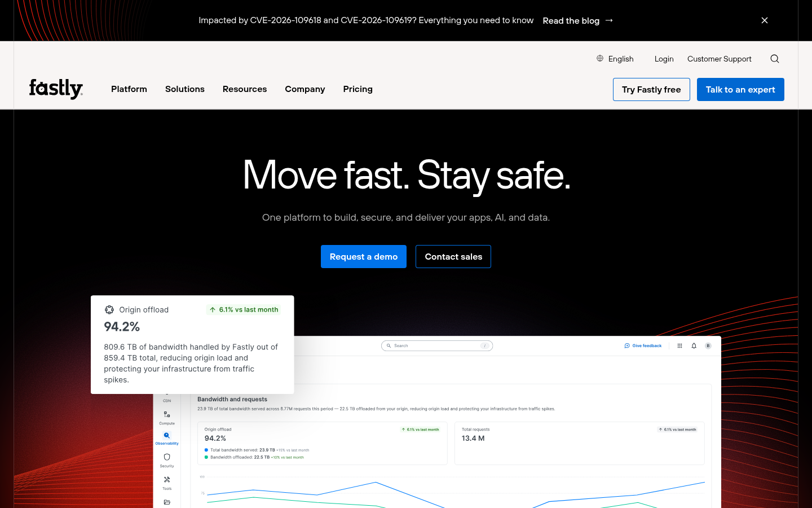This screenshot has height=508, width=812.
Task: Click the 6.1% vs last month badge
Action: pyautogui.click(x=244, y=310)
